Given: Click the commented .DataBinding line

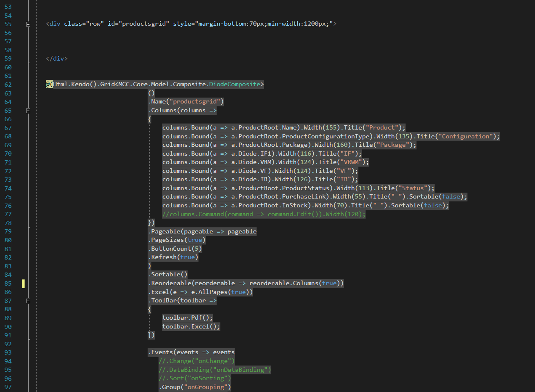Looking at the screenshot, I should coord(215,370).
